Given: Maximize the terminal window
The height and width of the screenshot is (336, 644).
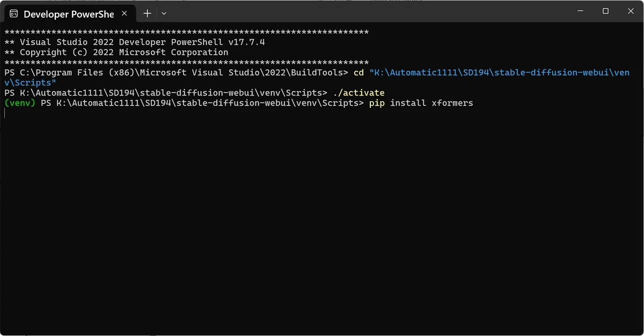Looking at the screenshot, I should pos(605,11).
